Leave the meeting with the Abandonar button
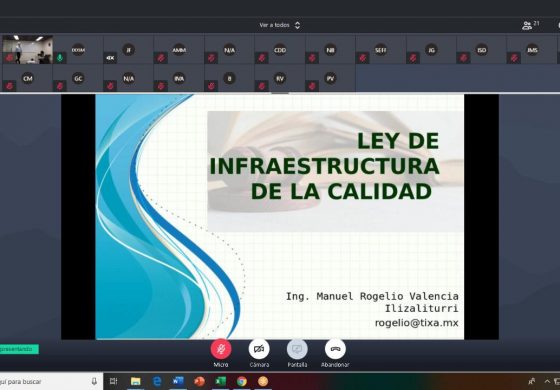The image size is (560, 390). (335, 349)
